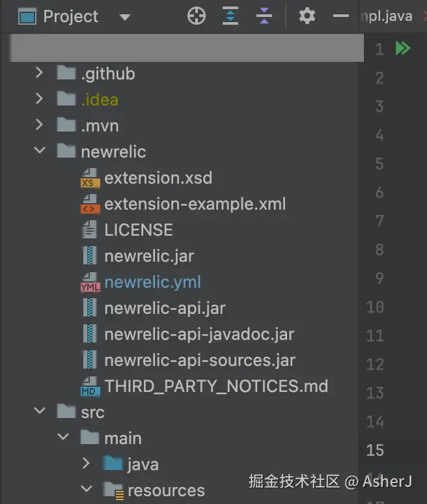The height and width of the screenshot is (504, 427).
Task: Expand the .github folder chevron
Action: (x=39, y=73)
